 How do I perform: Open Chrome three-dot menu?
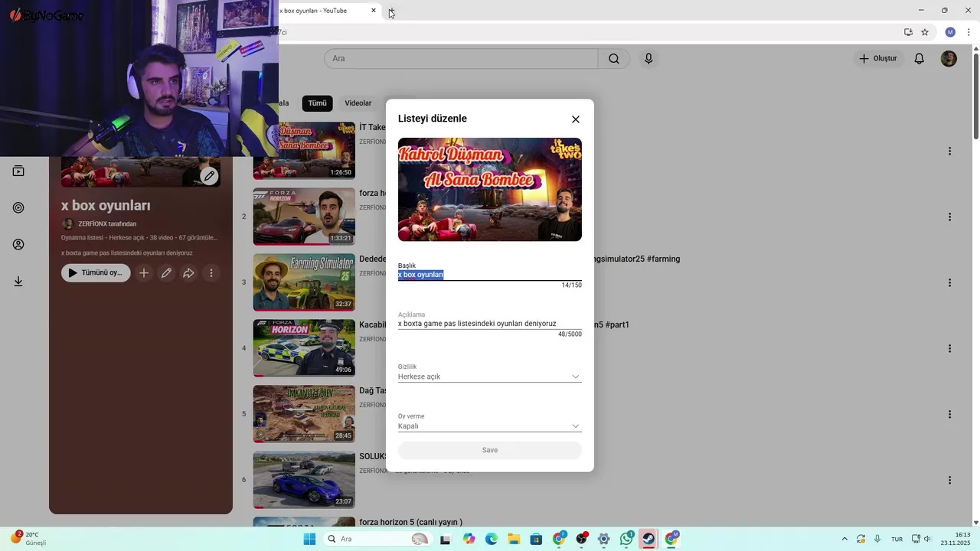click(x=969, y=32)
